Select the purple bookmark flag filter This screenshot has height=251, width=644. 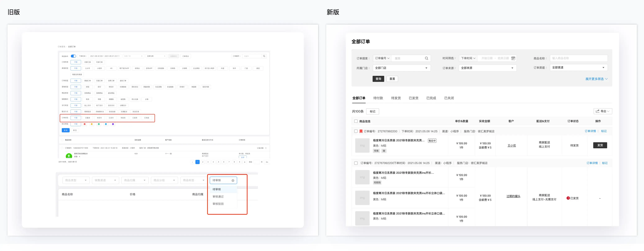pyautogui.click(x=113, y=124)
